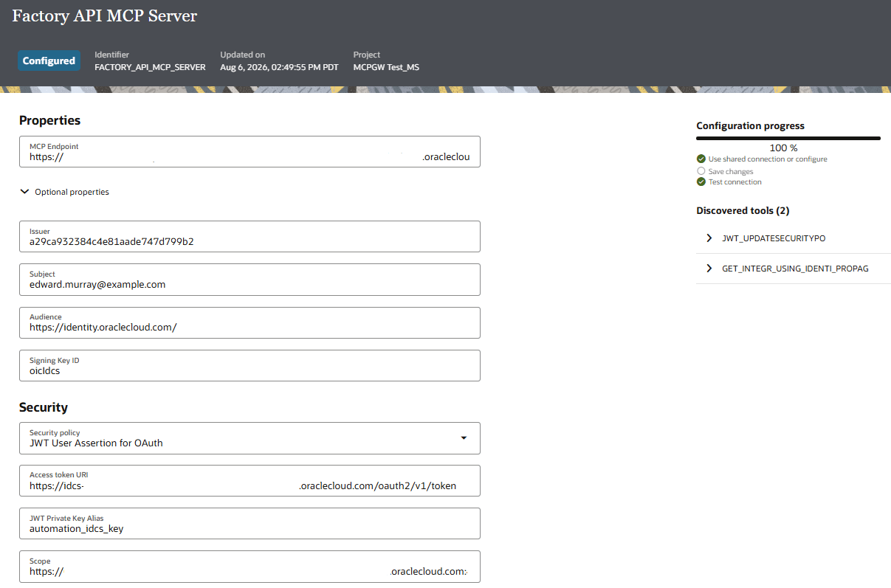The height and width of the screenshot is (588, 891).
Task: Click the empty circle beside Save changes
Action: [x=701, y=171]
